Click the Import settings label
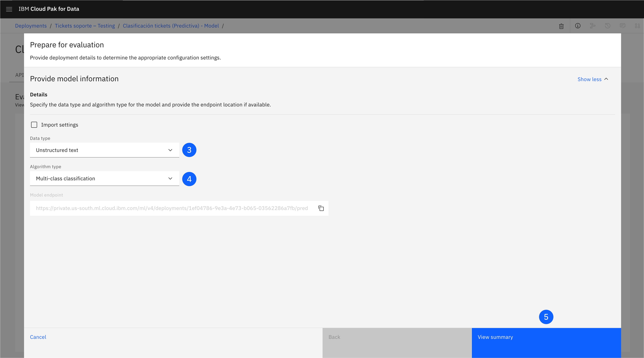 coord(60,125)
